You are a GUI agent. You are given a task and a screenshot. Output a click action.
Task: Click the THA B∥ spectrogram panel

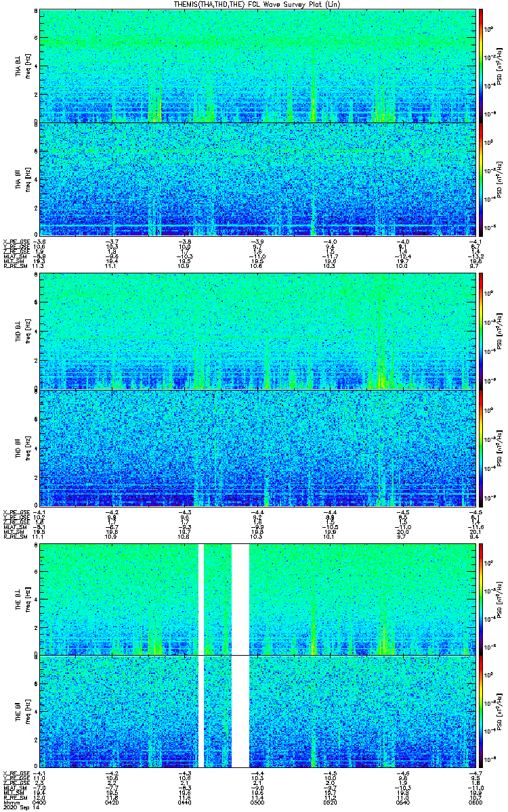pos(257,179)
